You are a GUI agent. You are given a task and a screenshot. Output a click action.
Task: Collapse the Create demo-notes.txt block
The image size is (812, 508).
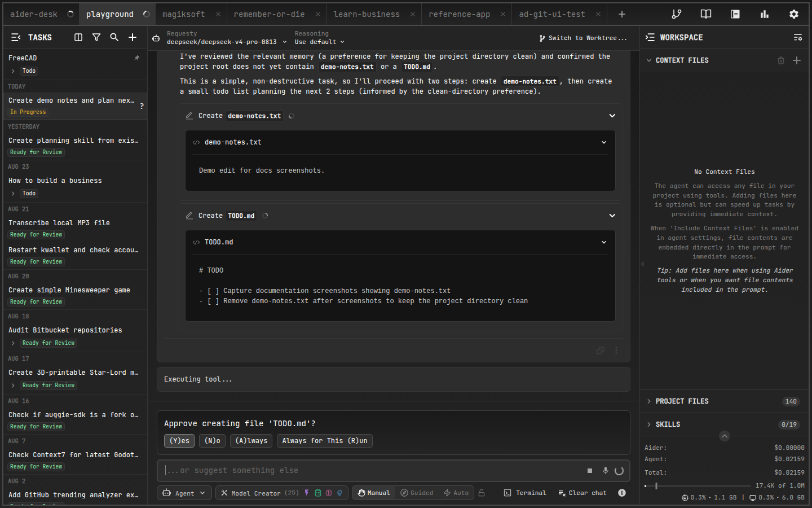click(612, 116)
